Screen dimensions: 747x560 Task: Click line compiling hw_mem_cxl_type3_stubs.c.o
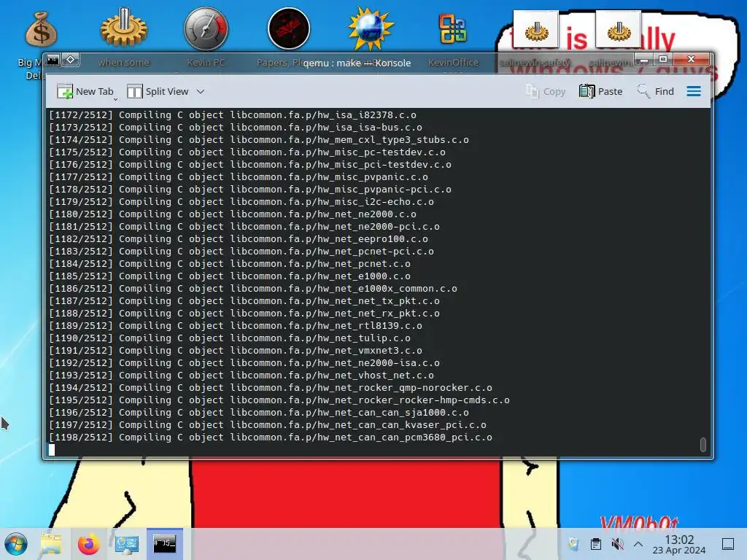coord(259,139)
